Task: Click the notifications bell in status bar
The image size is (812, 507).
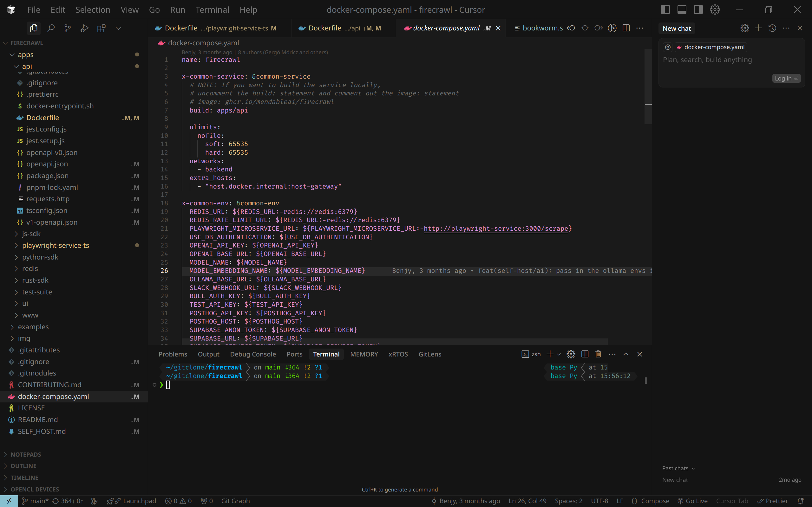Action: click(x=801, y=501)
